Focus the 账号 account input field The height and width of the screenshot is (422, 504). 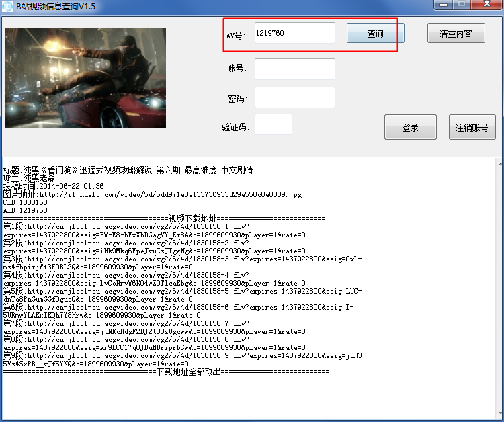[295, 69]
